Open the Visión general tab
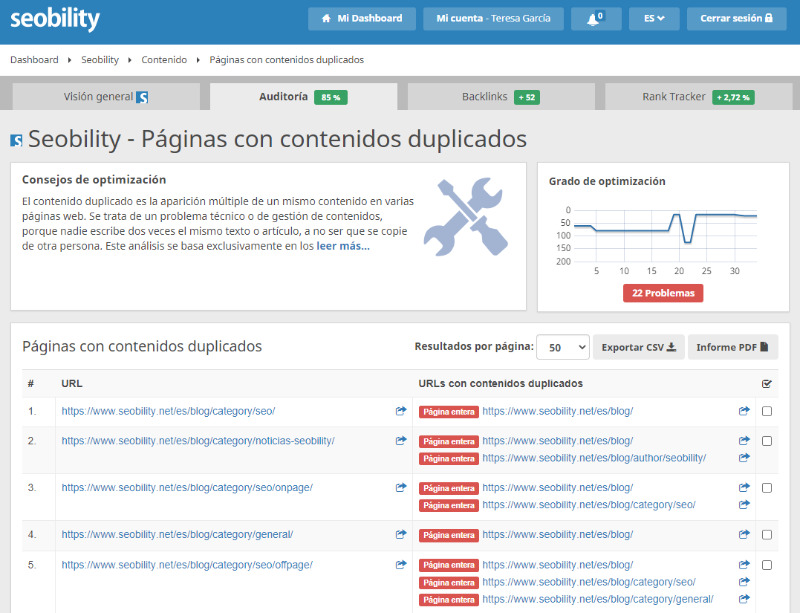This screenshot has height=613, width=800. point(106,97)
